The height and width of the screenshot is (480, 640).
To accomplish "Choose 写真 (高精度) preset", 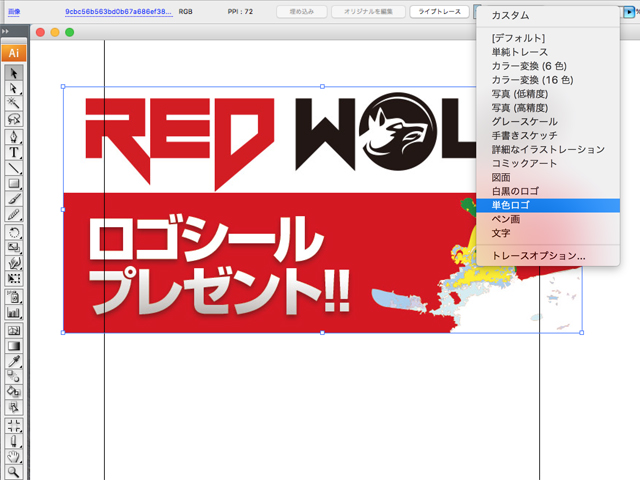I will coord(548,108).
